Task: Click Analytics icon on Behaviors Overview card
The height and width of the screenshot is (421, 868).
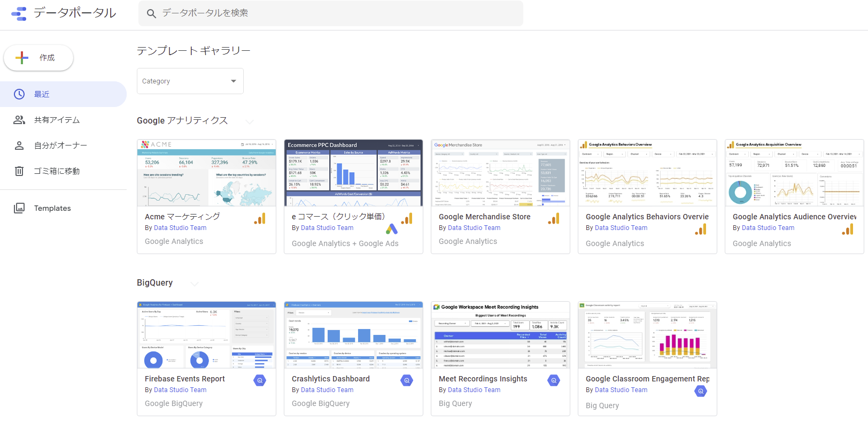Action: [701, 229]
